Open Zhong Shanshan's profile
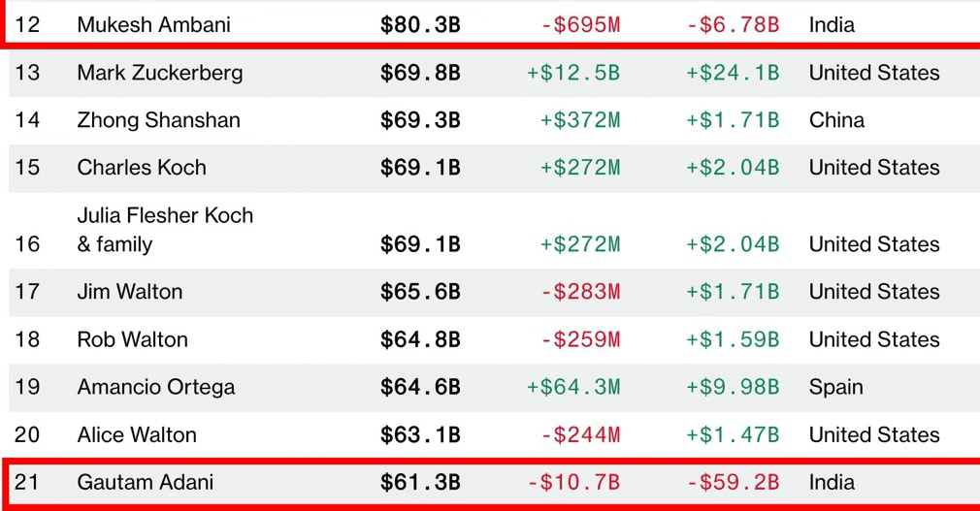The width and height of the screenshot is (980, 511). (x=158, y=120)
